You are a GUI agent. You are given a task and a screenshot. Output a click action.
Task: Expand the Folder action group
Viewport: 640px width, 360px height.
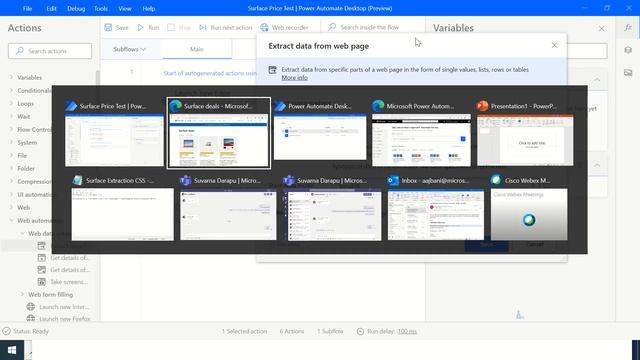[11, 168]
